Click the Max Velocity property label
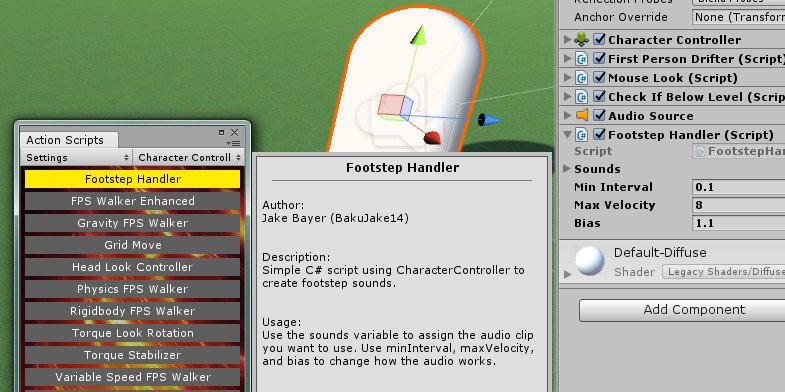The width and height of the screenshot is (785, 392). point(615,205)
